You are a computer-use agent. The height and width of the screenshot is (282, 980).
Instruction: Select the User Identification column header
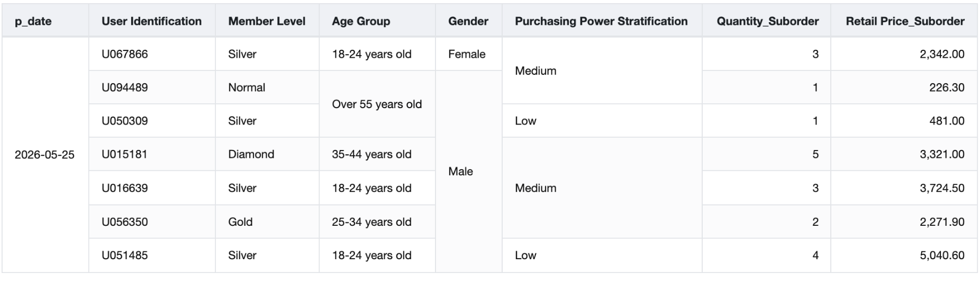pos(152,21)
